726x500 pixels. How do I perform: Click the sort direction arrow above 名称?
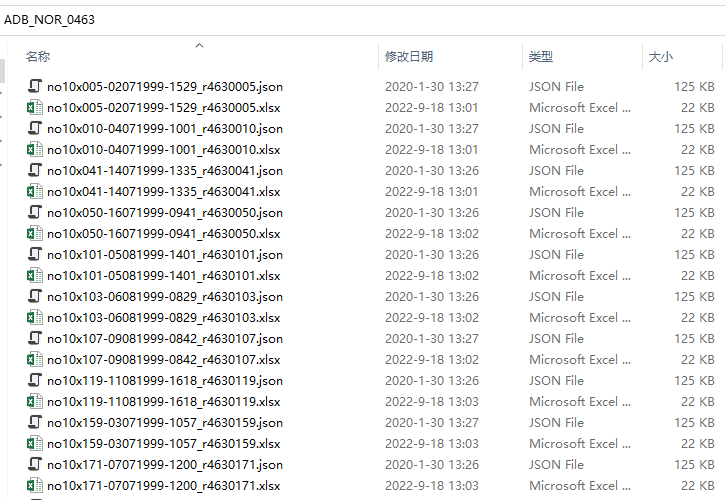click(200, 45)
